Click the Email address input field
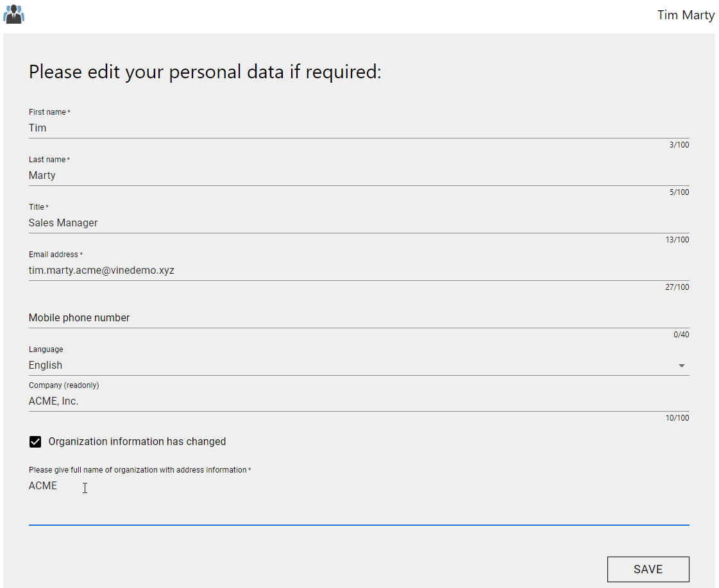This screenshot has height=588, width=719. pyautogui.click(x=359, y=271)
